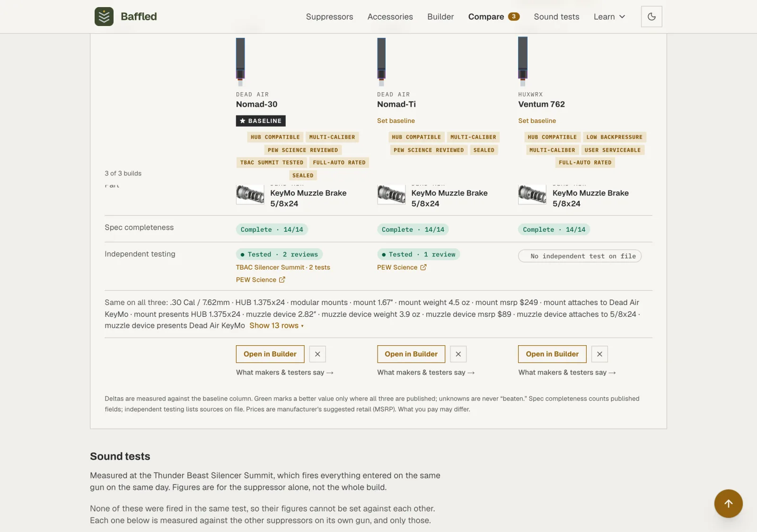Screen dimensions: 757x532
Task: Open PEW Science external link for Nomad-30
Action: [261, 279]
